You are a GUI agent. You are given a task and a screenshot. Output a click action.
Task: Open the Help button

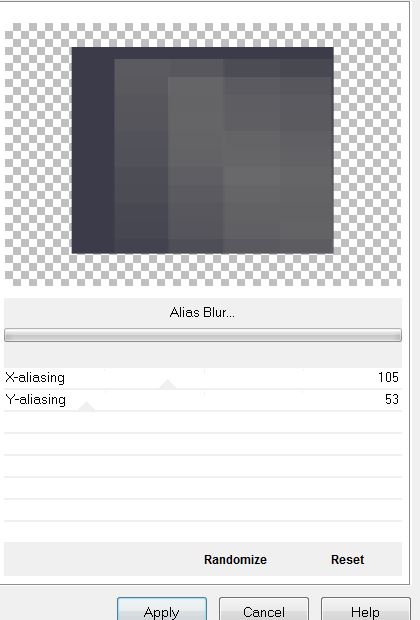click(x=365, y=609)
